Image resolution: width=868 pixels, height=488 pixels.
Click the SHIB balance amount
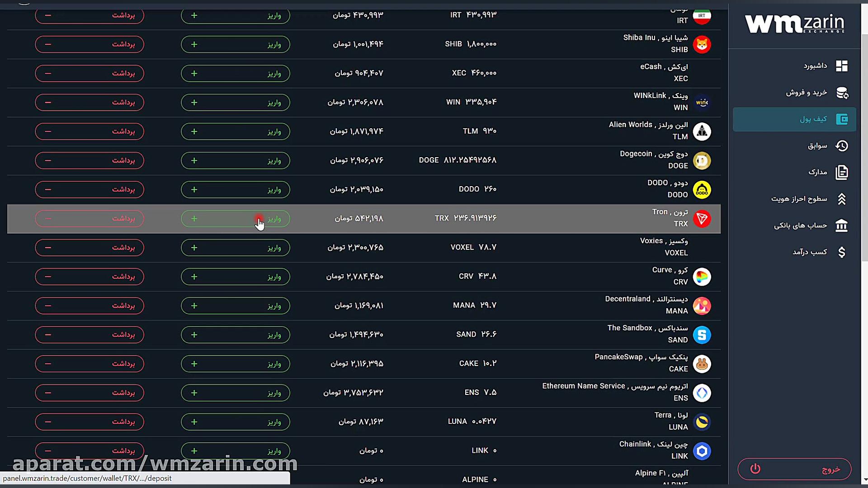pos(471,44)
